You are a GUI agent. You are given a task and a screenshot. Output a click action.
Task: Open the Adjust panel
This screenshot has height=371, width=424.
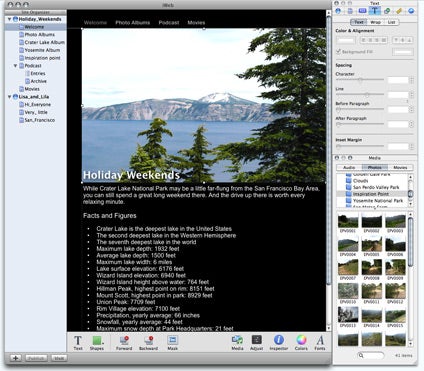256,343
